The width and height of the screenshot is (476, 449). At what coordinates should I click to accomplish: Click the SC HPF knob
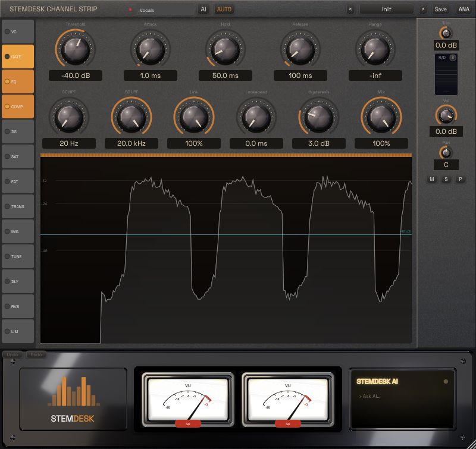[x=69, y=117]
